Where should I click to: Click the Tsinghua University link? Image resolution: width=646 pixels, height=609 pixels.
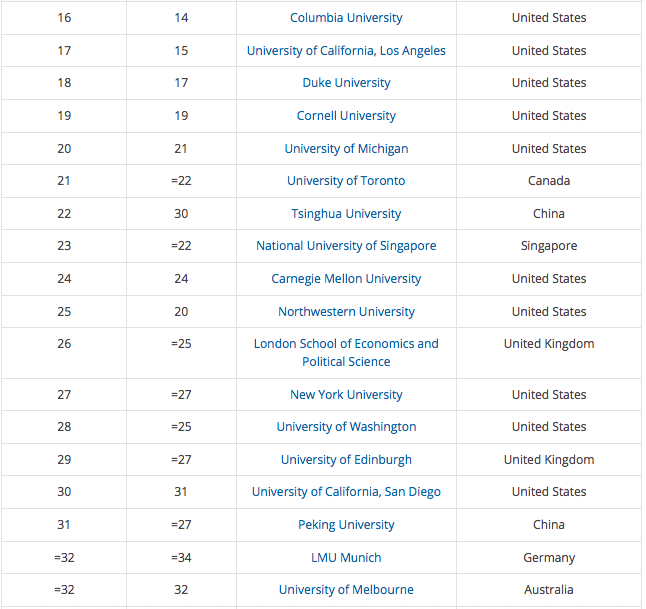pos(346,214)
